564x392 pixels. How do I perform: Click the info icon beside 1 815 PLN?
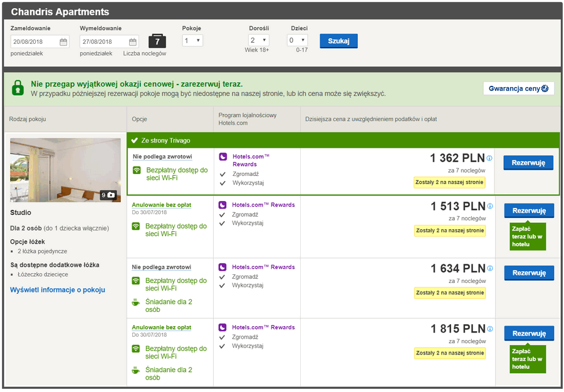pyautogui.click(x=490, y=329)
